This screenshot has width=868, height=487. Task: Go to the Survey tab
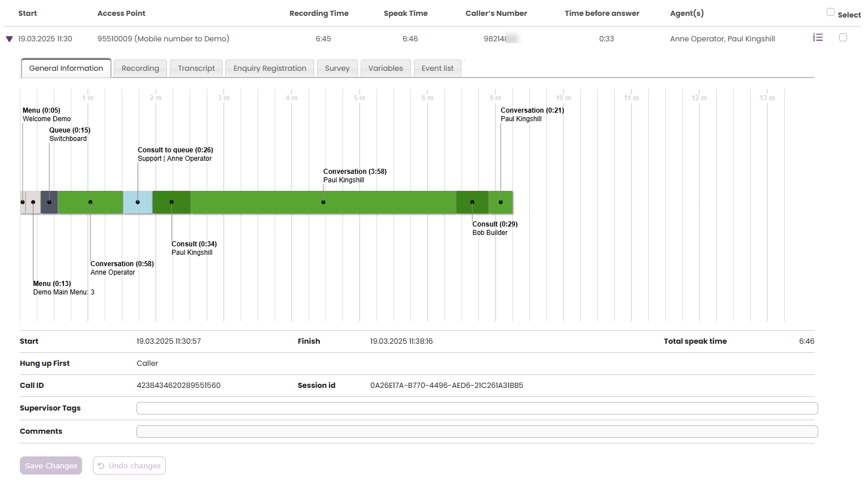(x=337, y=69)
